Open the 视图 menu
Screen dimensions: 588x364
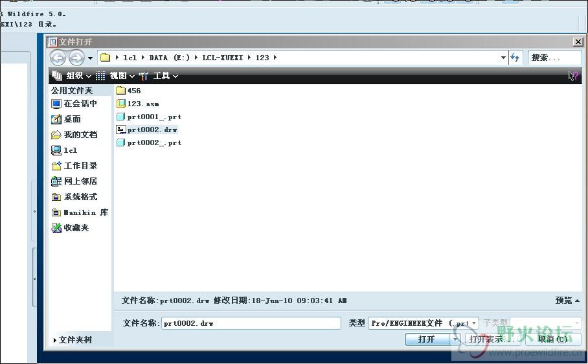(x=122, y=76)
